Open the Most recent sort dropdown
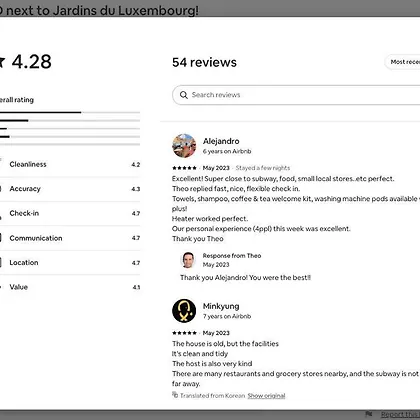Viewport: 420px width, 420px height. click(403, 62)
